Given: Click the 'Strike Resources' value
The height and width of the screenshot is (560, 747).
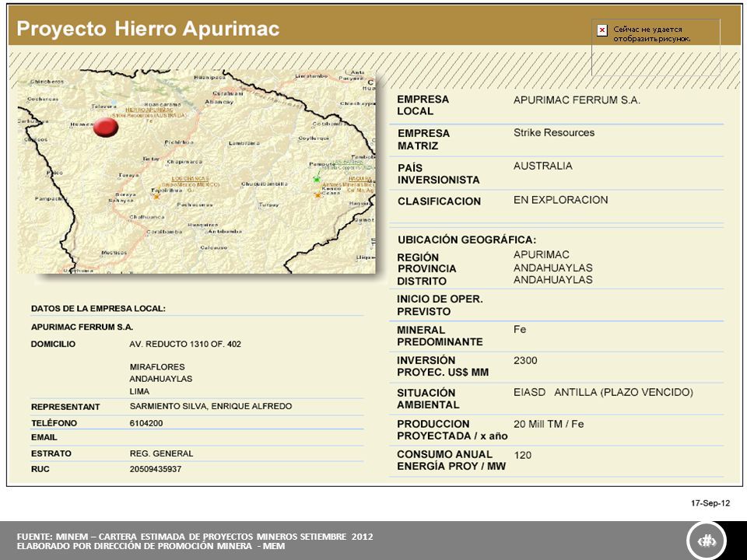Looking at the screenshot, I should click(x=553, y=133).
